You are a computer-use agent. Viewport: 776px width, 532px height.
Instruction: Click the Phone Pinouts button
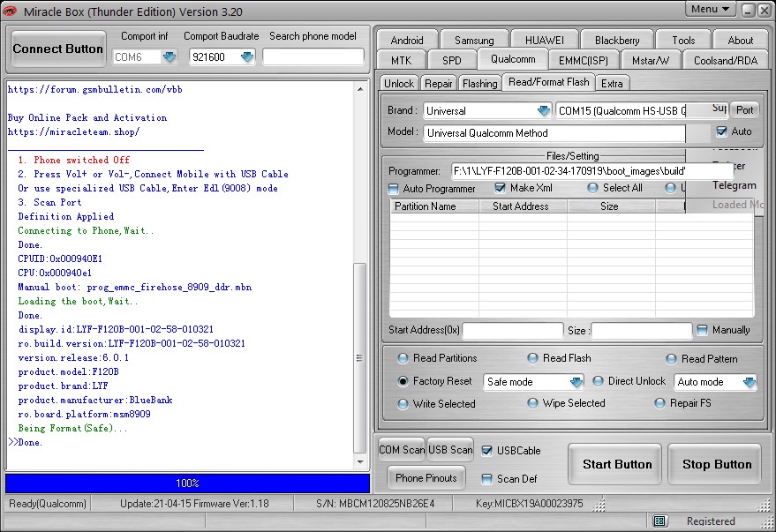426,478
